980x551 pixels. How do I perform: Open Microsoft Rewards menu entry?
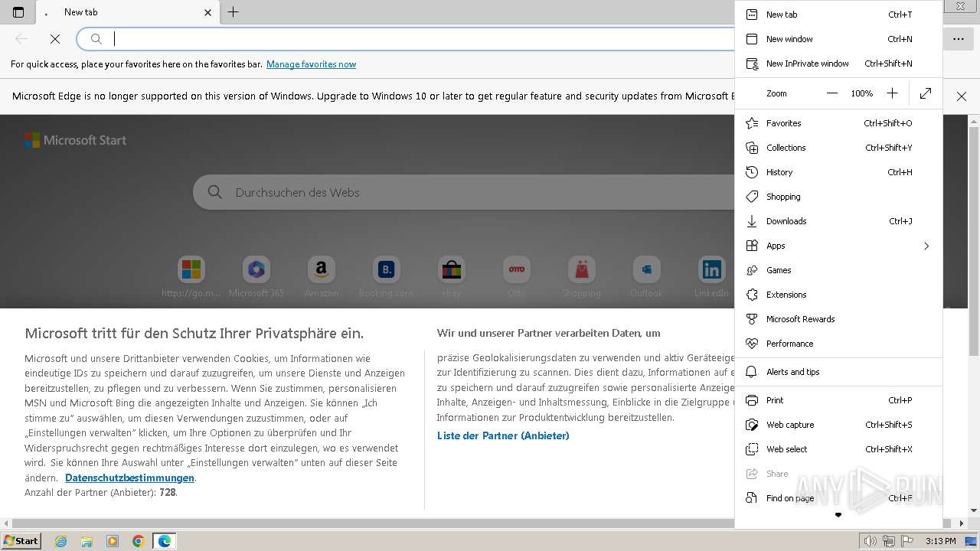click(x=838, y=319)
